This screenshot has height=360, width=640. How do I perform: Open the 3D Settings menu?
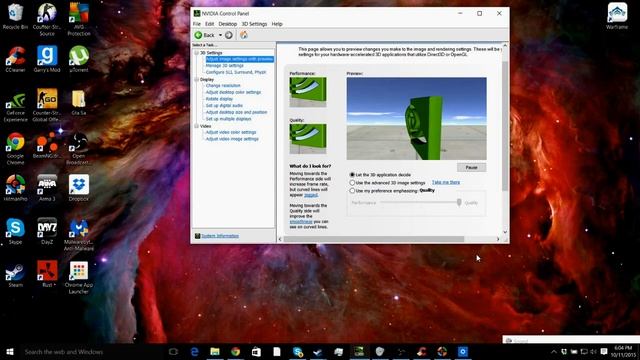[x=254, y=24]
